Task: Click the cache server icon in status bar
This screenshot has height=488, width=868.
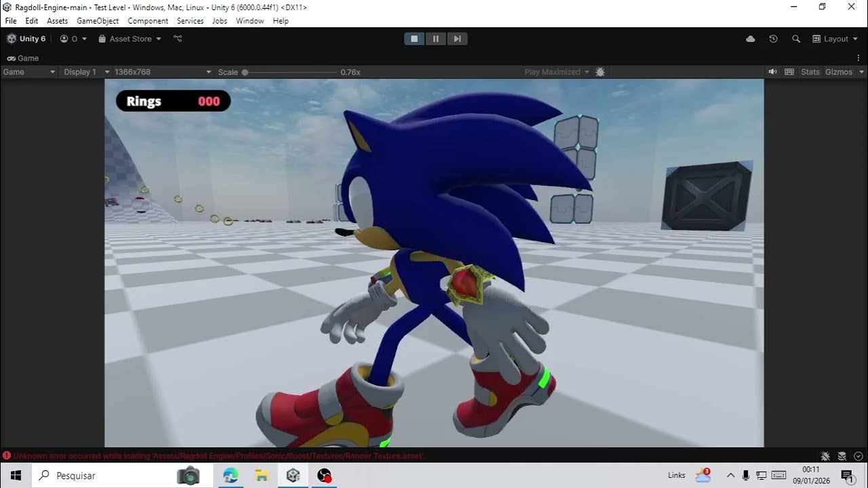Action: coord(842,456)
